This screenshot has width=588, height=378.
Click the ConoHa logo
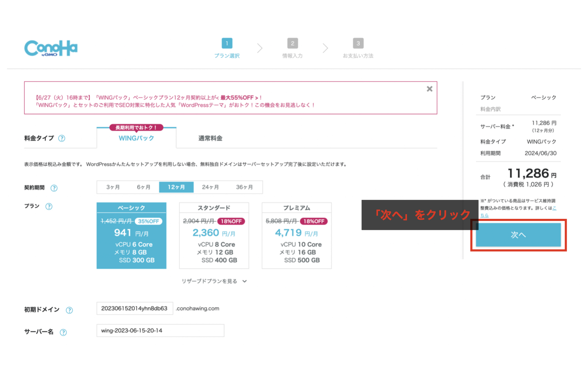(51, 48)
